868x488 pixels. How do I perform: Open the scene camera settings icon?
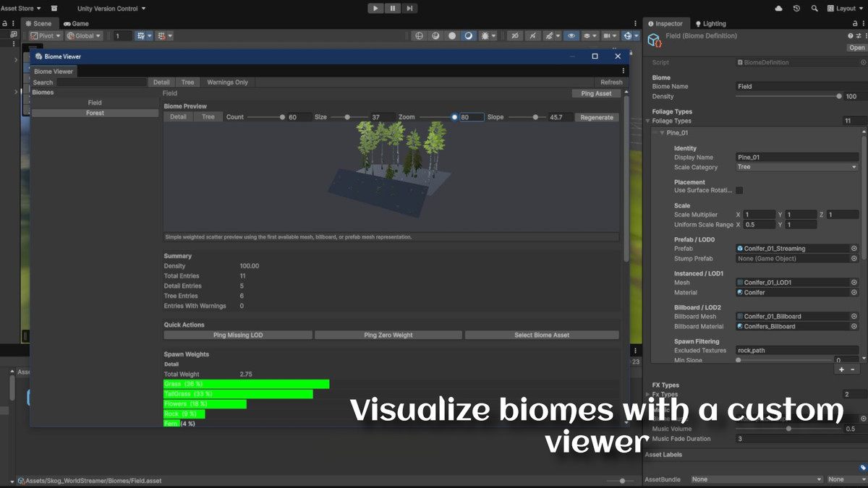click(610, 35)
